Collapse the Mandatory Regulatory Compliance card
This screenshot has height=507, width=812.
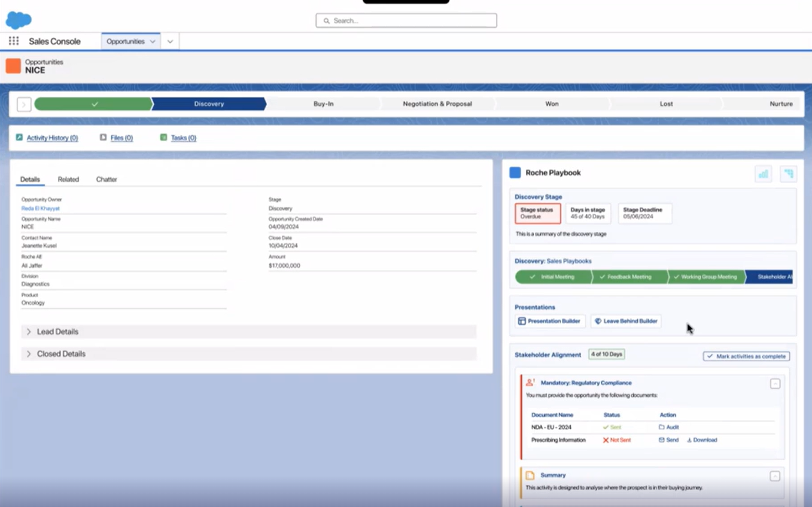(x=775, y=384)
